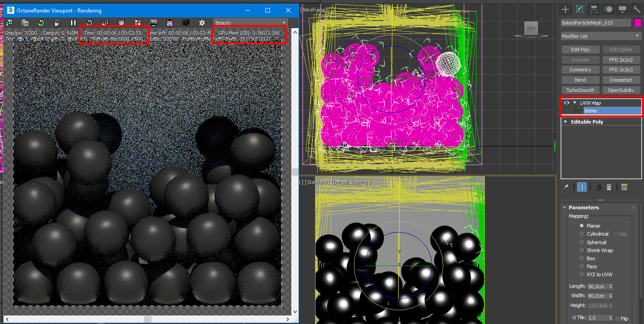Switch to the Modify command panel tab
Screen dimensions: 644x324
[580, 9]
